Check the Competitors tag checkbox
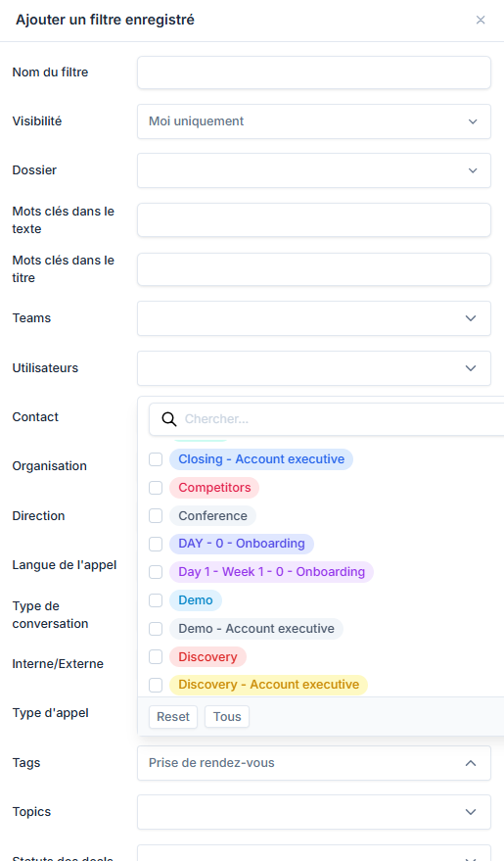 156,488
